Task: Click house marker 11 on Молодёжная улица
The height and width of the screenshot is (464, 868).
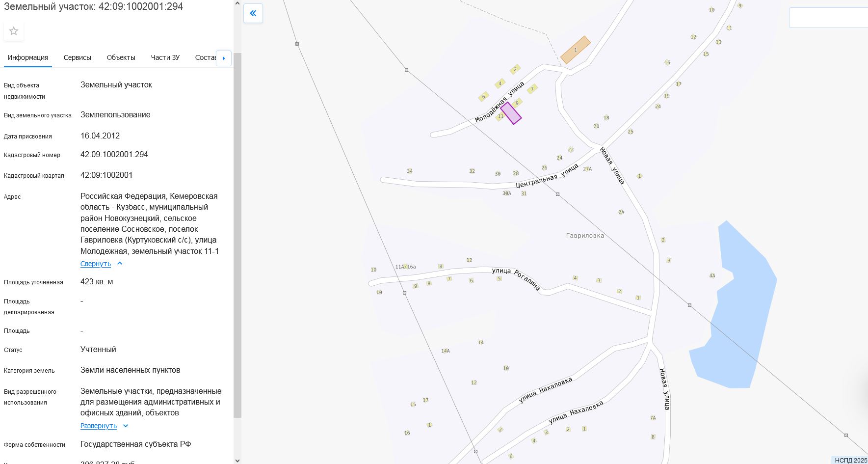Action: click(500, 116)
